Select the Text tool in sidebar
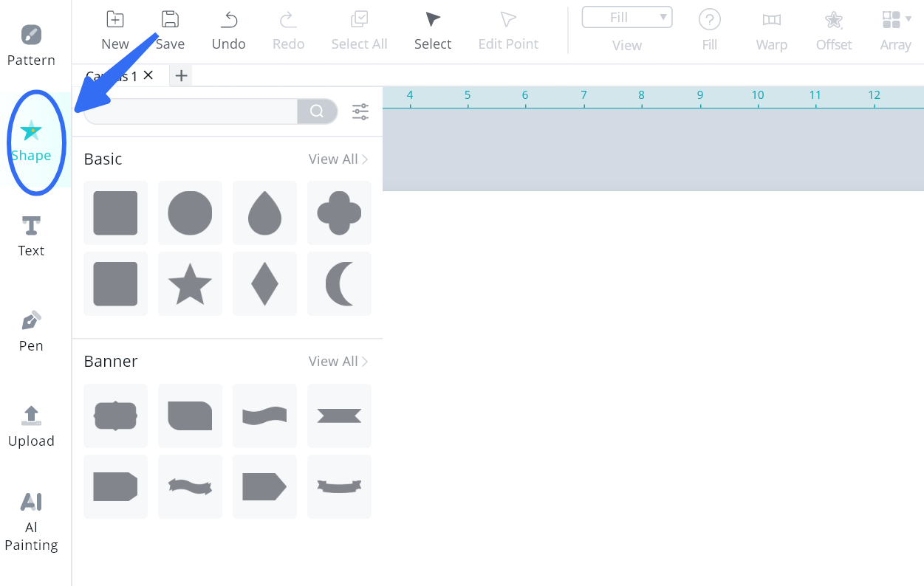This screenshot has width=924, height=586. 31,236
